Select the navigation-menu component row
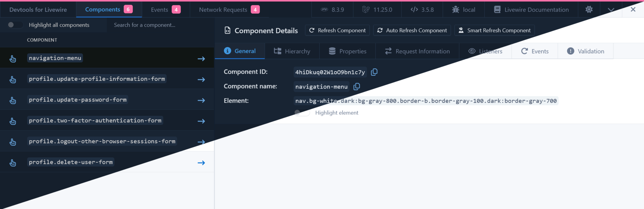Viewport: 644px width, 209px height. tap(107, 58)
